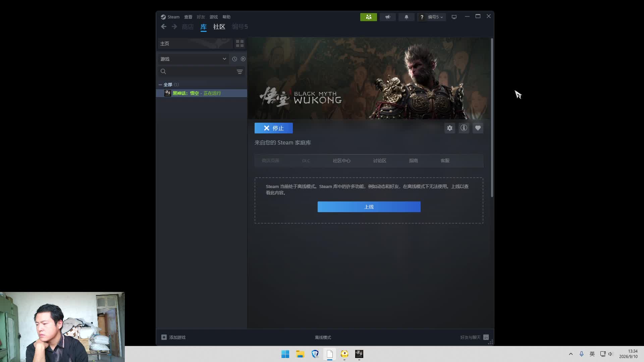The width and height of the screenshot is (644, 362).
Task: Toggle recent activity clock sort
Action: click(x=234, y=59)
